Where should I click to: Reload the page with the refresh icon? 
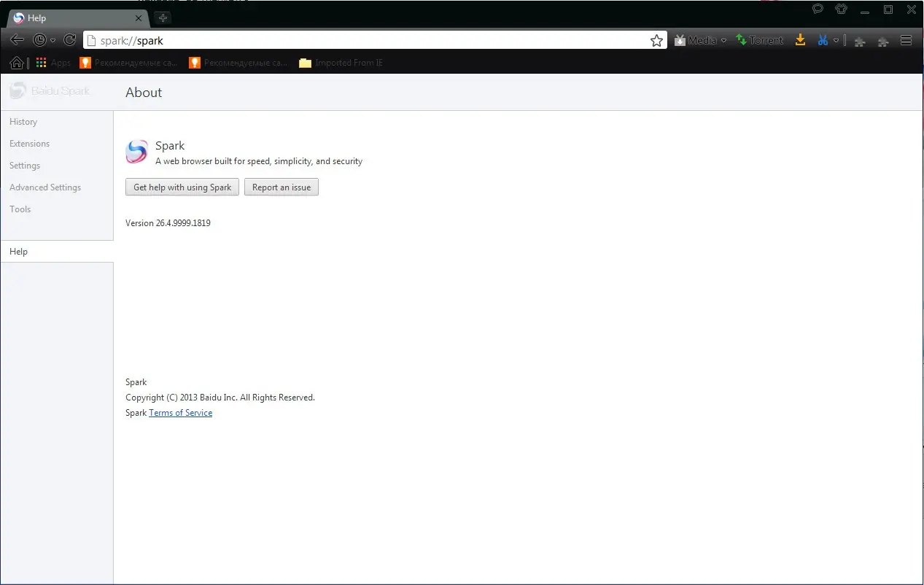[70, 40]
